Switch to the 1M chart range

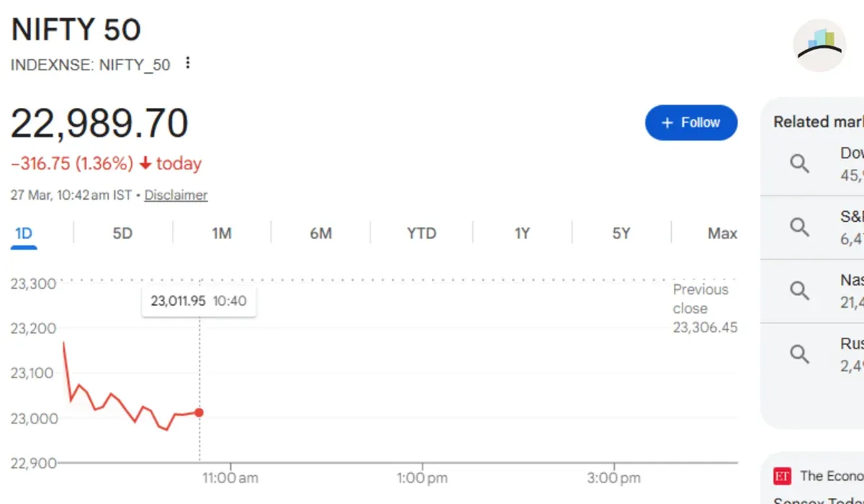[x=222, y=233]
